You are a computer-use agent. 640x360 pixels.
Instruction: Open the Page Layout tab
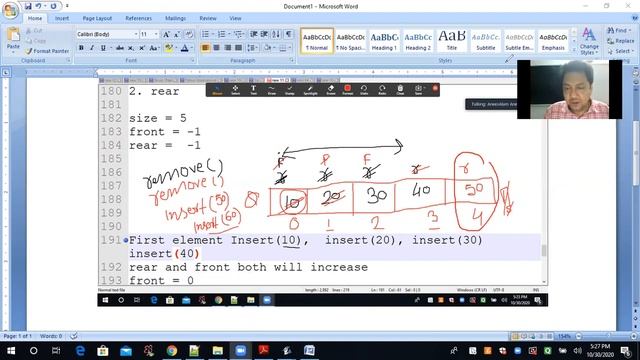(97, 18)
